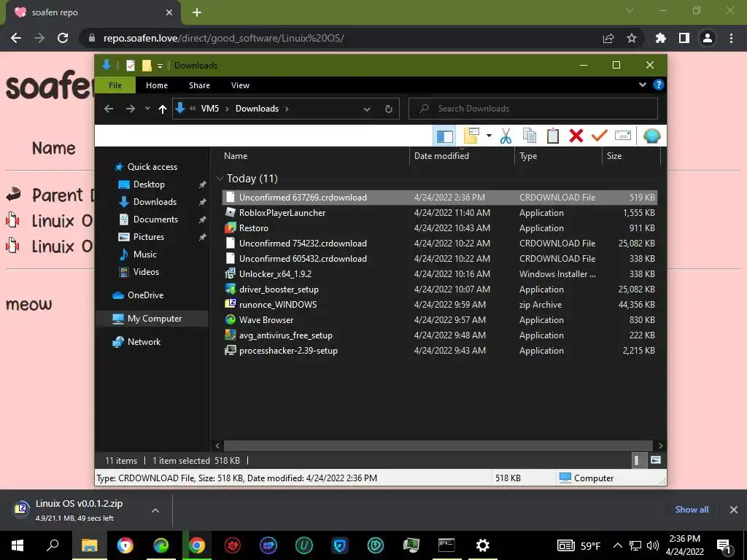Viewport: 747px width, 560px height.
Task: Open the Home ribbon tab
Action: point(157,85)
